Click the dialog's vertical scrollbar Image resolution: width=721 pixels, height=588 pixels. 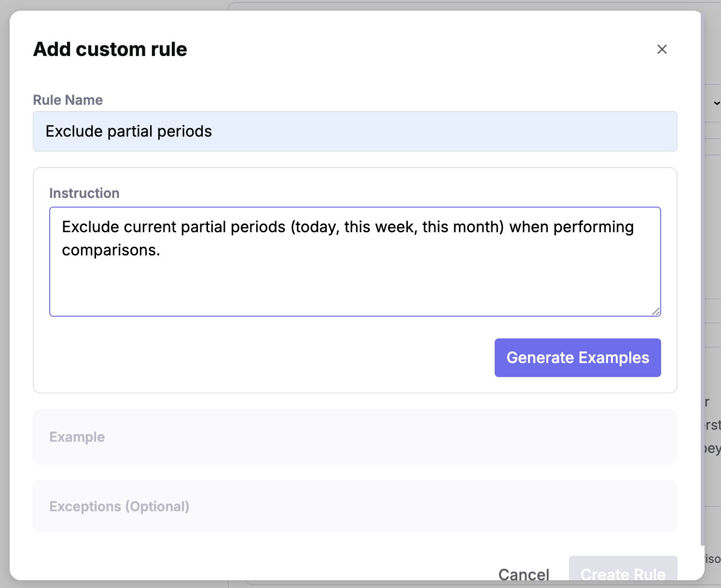[703, 290]
